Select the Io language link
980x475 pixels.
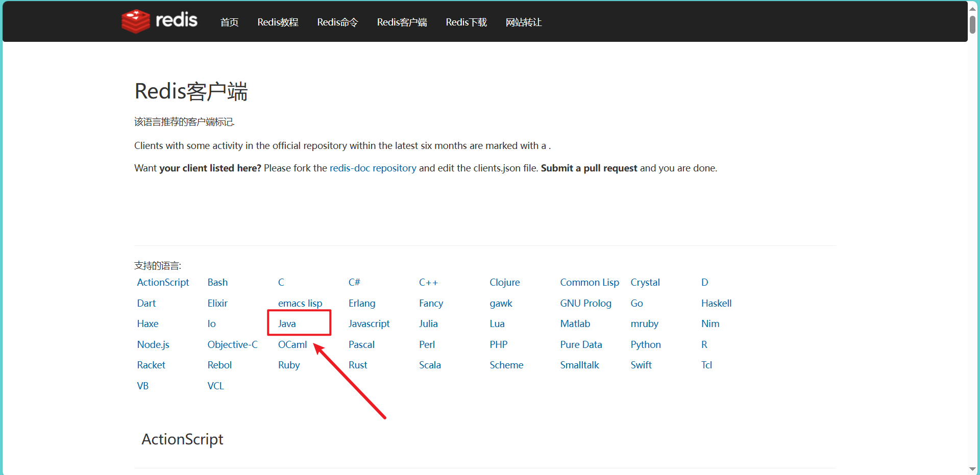(211, 324)
